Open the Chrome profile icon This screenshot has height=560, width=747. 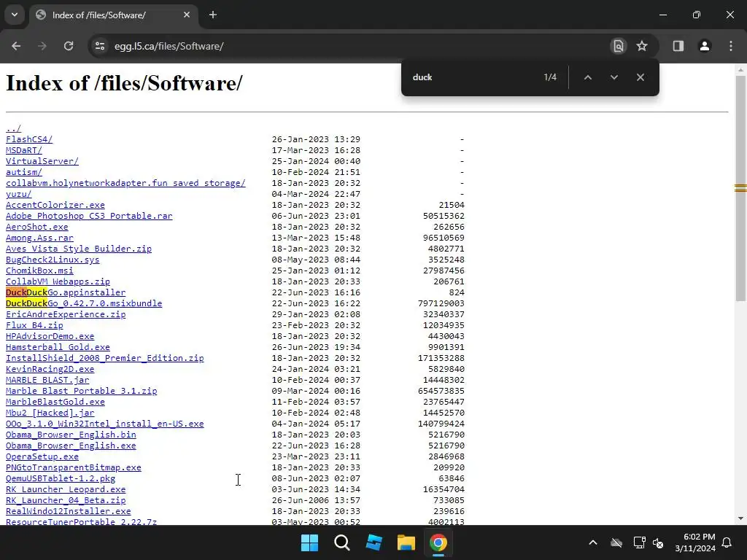705,46
